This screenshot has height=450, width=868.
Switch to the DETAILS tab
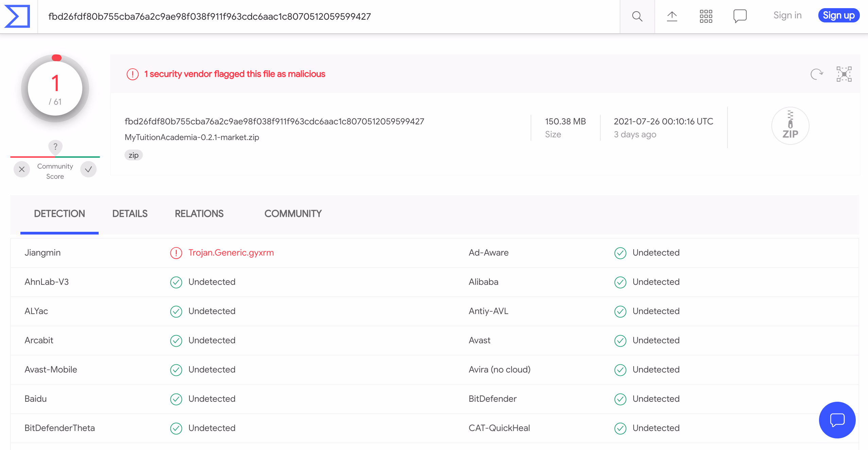pos(130,214)
